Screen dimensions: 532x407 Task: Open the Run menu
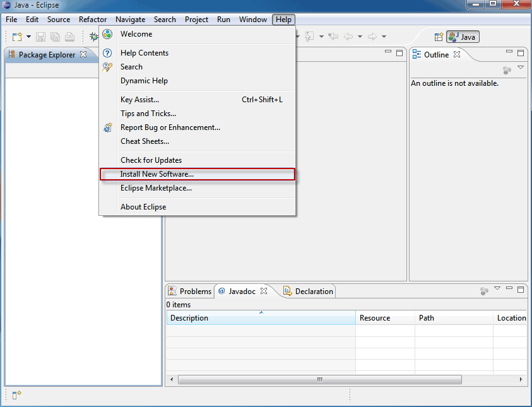tap(223, 20)
